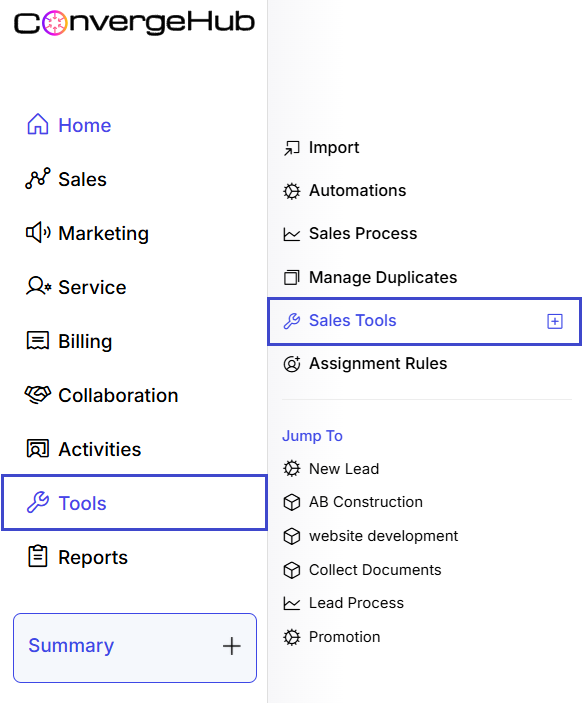
Task: Click the Manage Duplicates copy icon
Action: coord(292,278)
